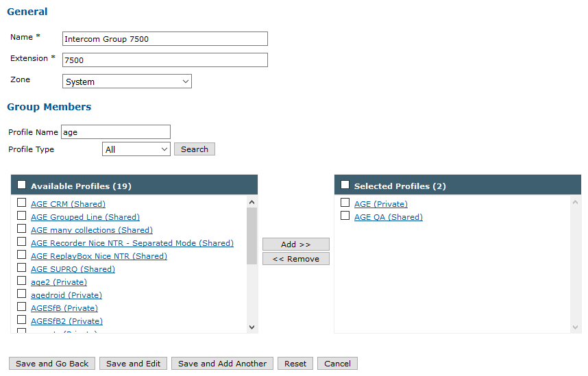
Task: Click the Add >> button
Action: [295, 245]
